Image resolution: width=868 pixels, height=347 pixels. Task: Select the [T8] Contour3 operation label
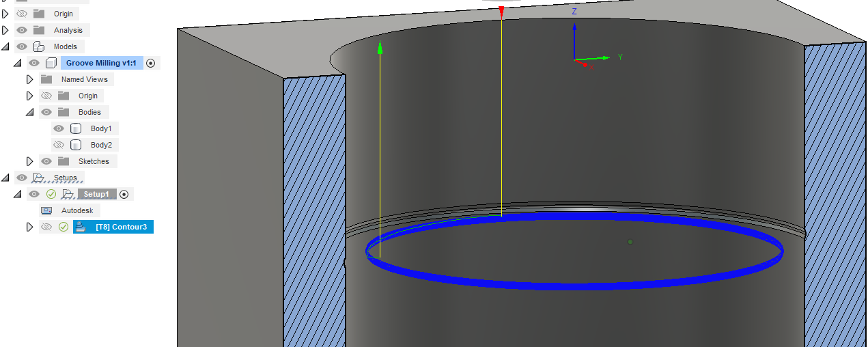tap(122, 227)
